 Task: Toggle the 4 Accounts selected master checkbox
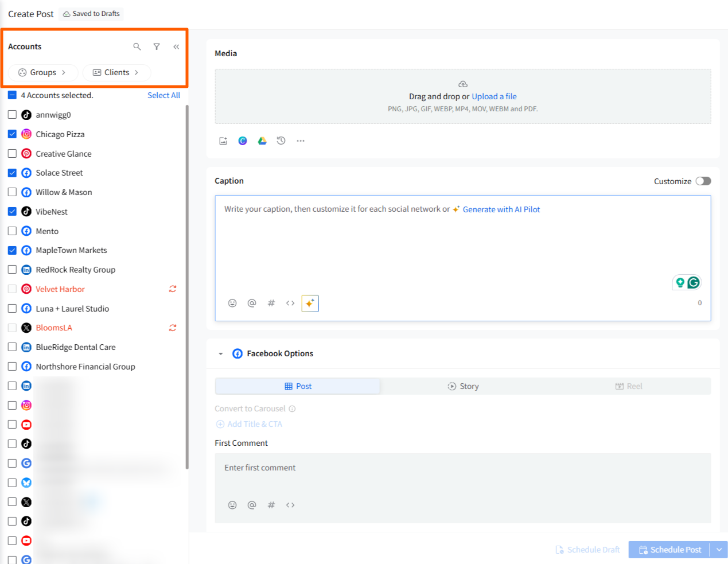(x=12, y=95)
